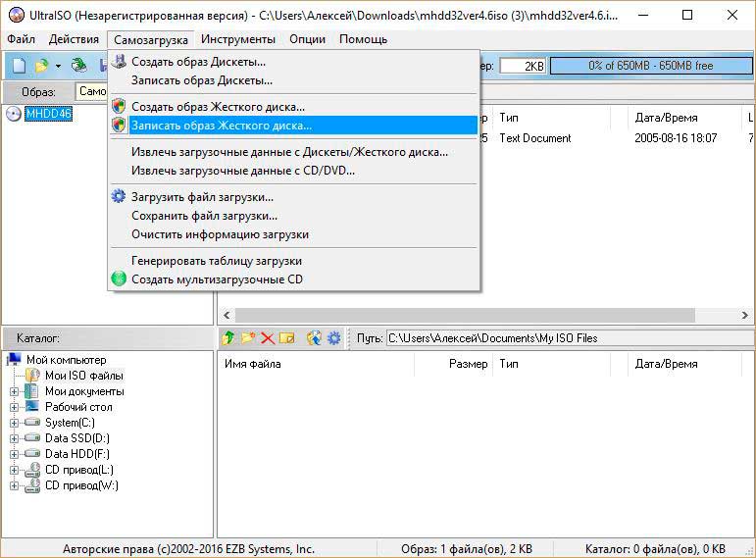Screen dimensions: 756x558
Task: Expand the Рабочий стол tree node
Action: [14, 408]
